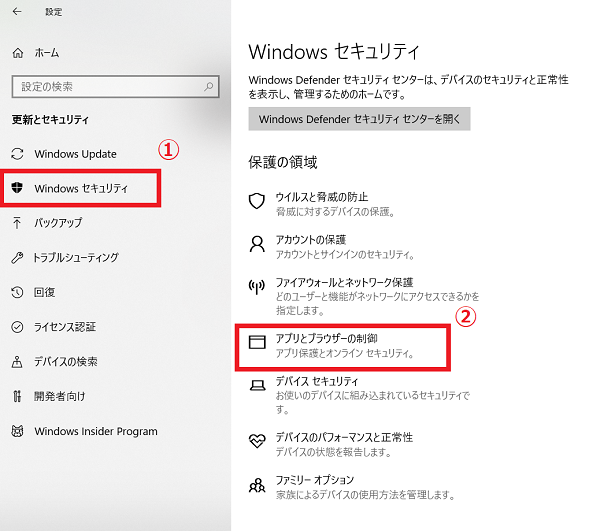
Task: Click デバイスの状態を報告します。 description
Action: 334,452
